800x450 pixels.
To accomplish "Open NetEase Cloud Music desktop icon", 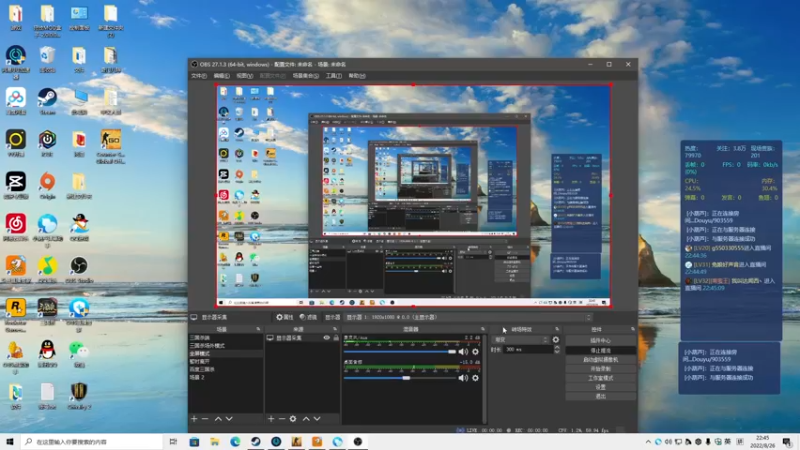I will tap(16, 228).
